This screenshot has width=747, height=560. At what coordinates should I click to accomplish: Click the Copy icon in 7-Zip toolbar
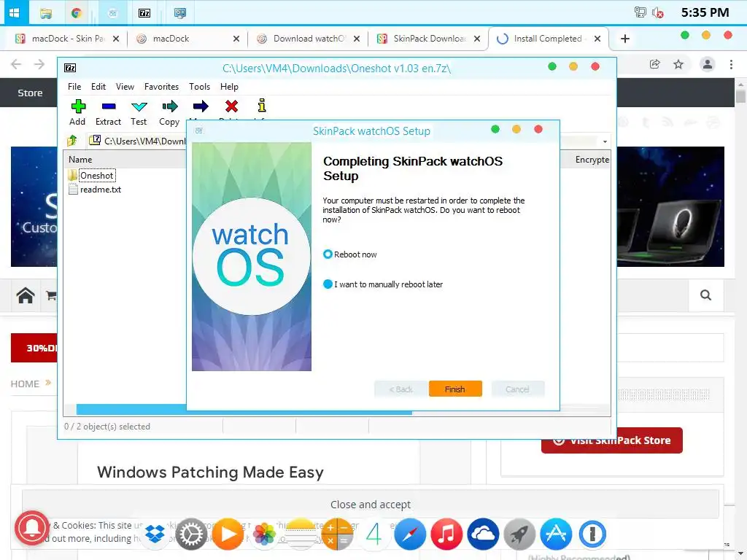[x=169, y=106]
